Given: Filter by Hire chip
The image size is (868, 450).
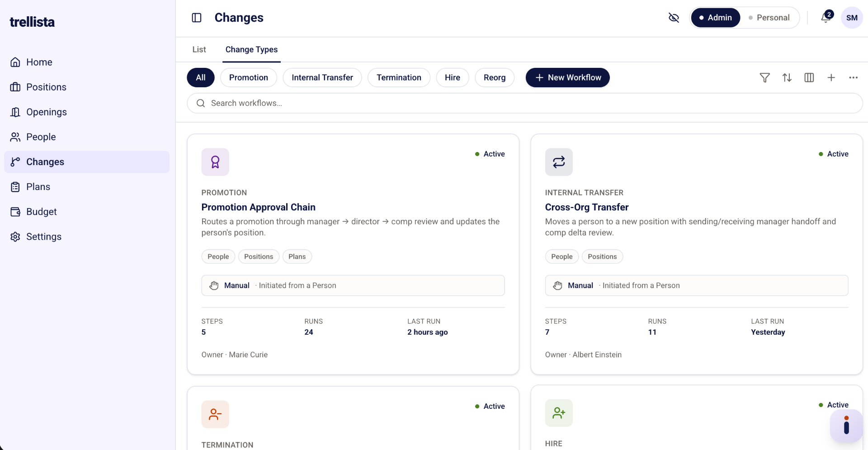Looking at the screenshot, I should (x=453, y=78).
